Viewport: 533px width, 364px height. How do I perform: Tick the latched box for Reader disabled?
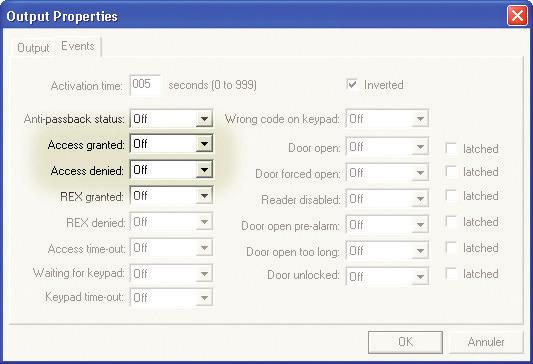click(451, 195)
